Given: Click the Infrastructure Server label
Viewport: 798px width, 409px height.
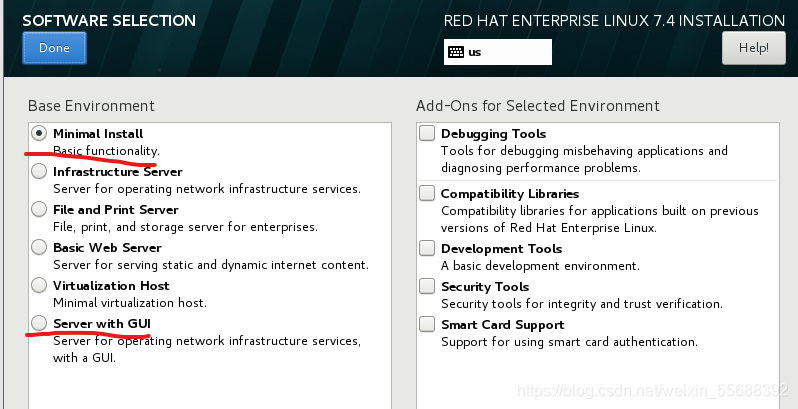Looking at the screenshot, I should click(118, 172).
